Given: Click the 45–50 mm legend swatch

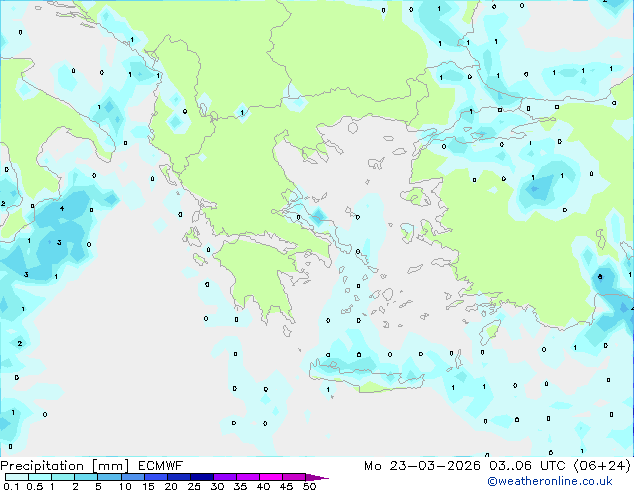Looking at the screenshot, I should (294, 477).
